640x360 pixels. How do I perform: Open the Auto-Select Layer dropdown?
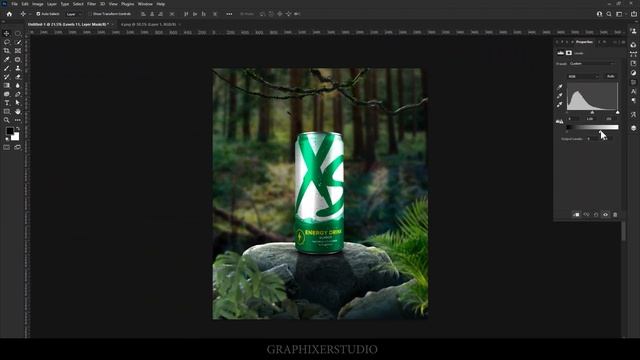coord(73,14)
